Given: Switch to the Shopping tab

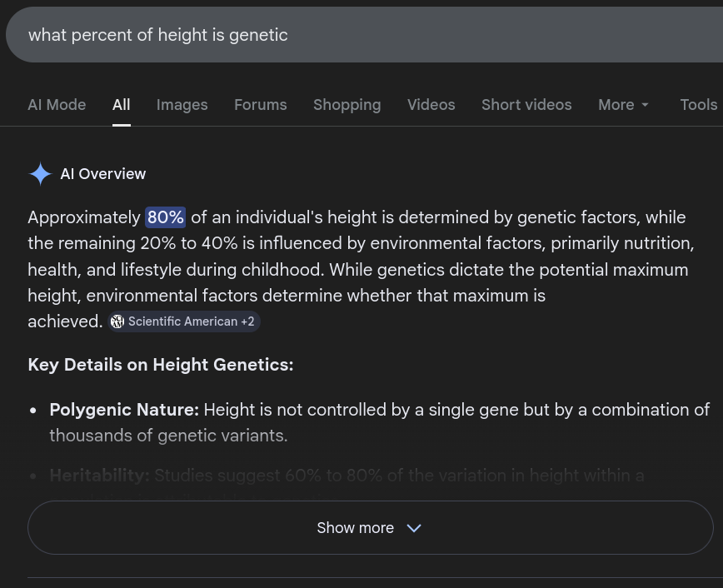Looking at the screenshot, I should tap(347, 105).
